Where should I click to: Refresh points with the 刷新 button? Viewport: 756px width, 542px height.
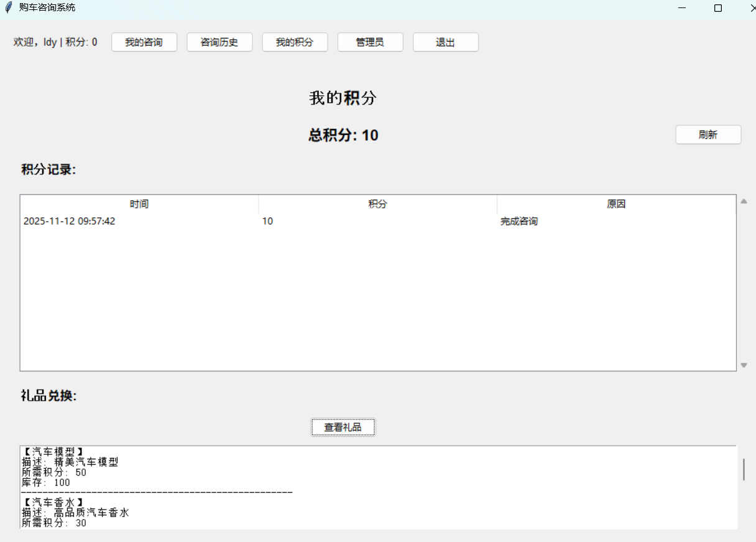[x=708, y=135]
